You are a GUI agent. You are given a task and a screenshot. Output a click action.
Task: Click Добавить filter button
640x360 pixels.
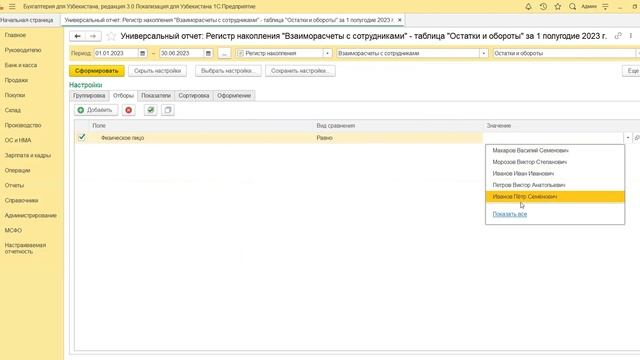[x=96, y=110]
